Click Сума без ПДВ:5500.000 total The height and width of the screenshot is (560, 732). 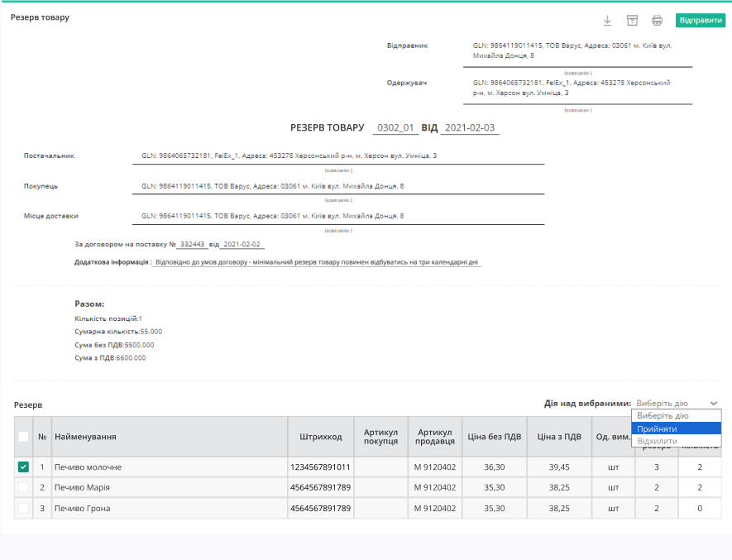(x=114, y=345)
